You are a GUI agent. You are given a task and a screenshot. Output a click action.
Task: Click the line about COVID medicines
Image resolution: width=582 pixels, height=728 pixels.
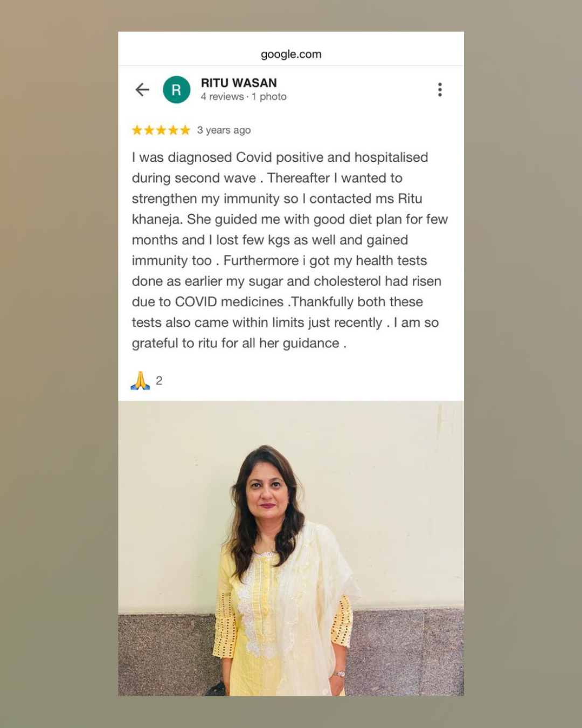278,302
